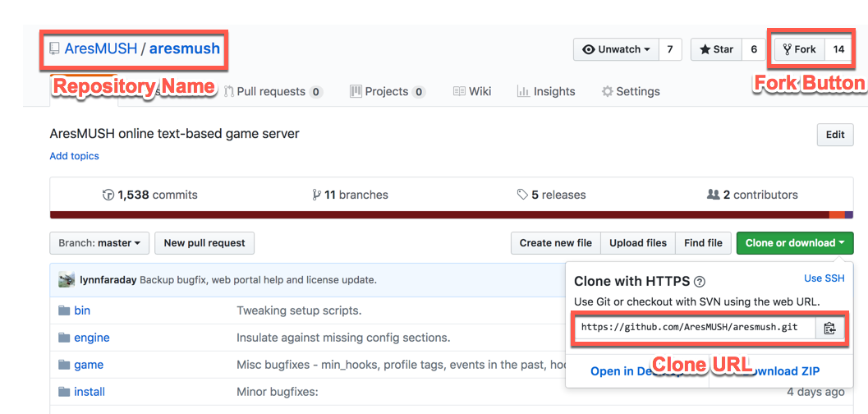Viewport: 868px width, 414px height.
Task: Star the aresmush repository
Action: click(x=716, y=49)
